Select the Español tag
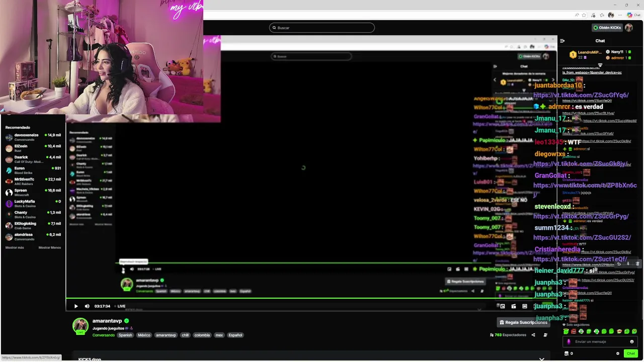 pos(235,335)
